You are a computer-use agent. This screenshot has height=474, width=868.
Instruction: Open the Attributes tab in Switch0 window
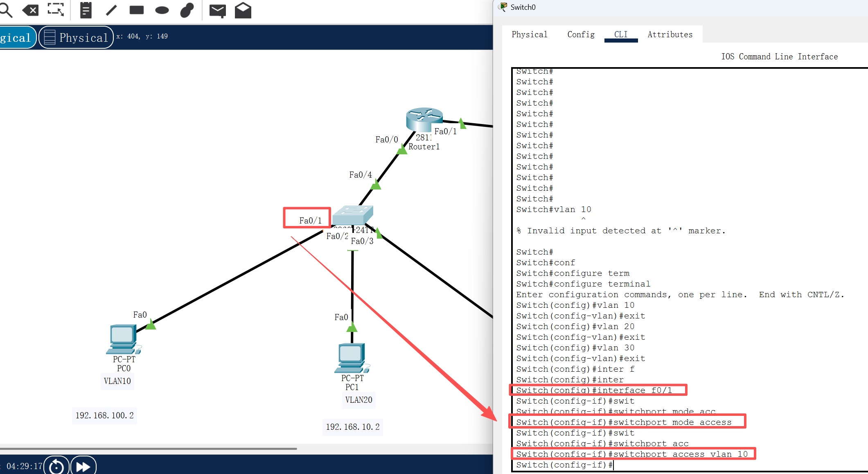670,34
